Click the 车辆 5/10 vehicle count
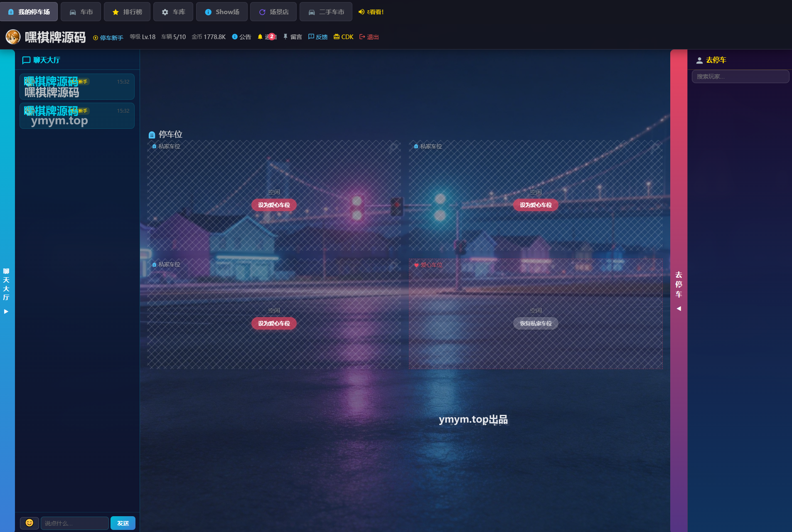 click(173, 37)
